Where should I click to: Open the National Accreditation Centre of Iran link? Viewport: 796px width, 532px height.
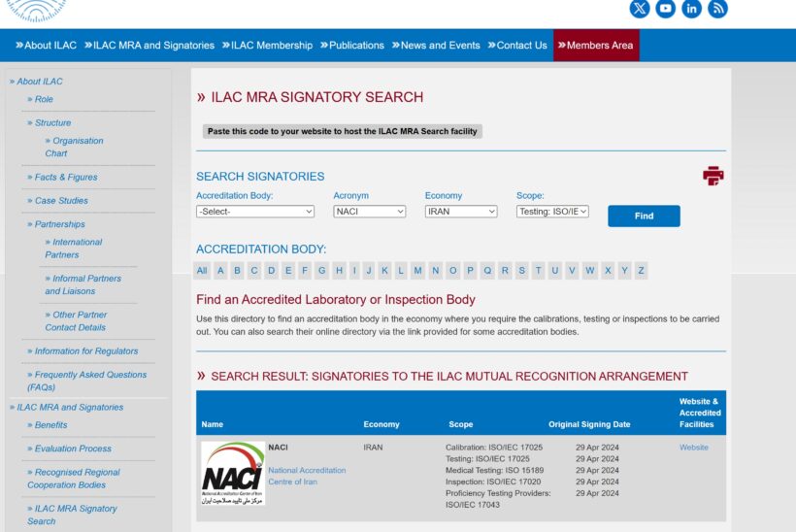coord(307,476)
